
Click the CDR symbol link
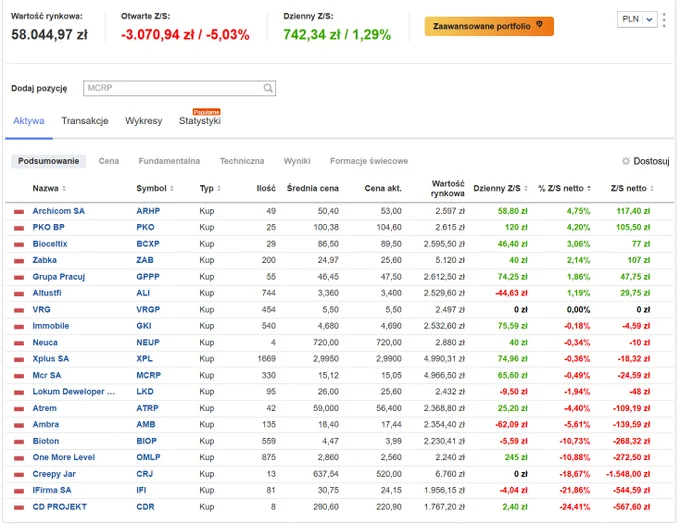pos(145,507)
